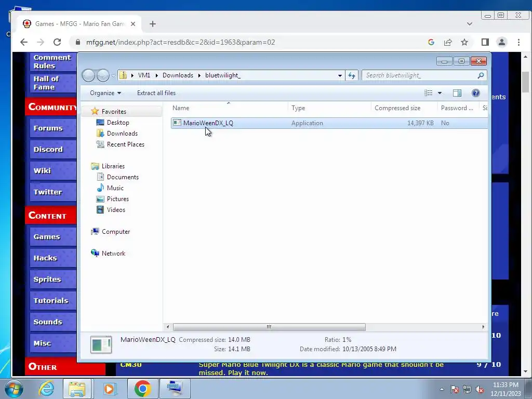Click the share page icon in Chrome
The width and height of the screenshot is (532, 399).
click(448, 42)
